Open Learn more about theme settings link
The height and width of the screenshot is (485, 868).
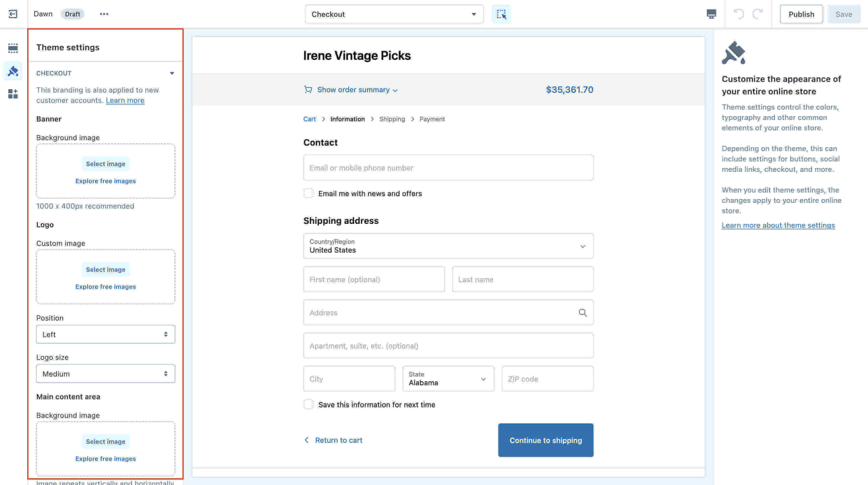click(x=778, y=225)
